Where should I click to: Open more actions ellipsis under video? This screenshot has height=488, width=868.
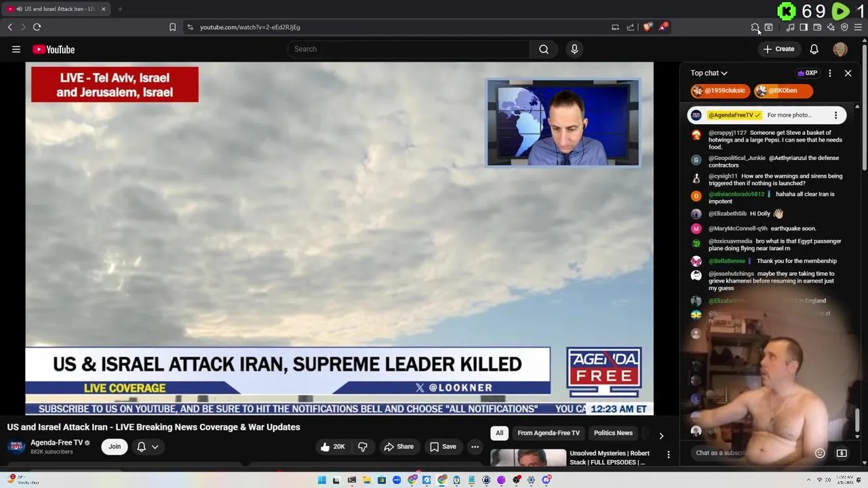click(475, 447)
